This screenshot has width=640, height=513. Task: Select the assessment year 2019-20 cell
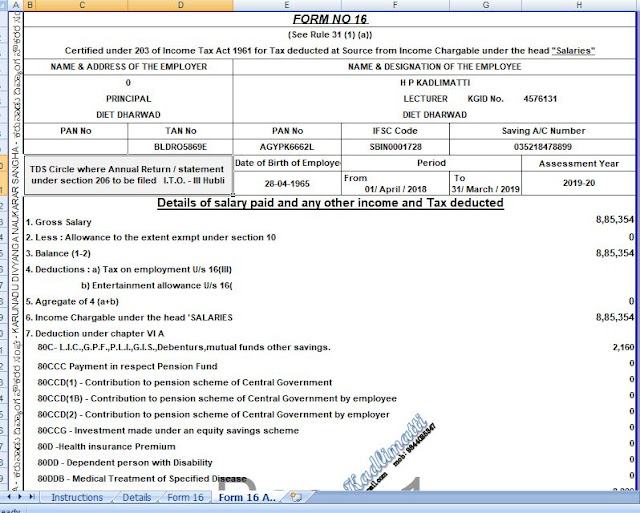click(x=579, y=183)
